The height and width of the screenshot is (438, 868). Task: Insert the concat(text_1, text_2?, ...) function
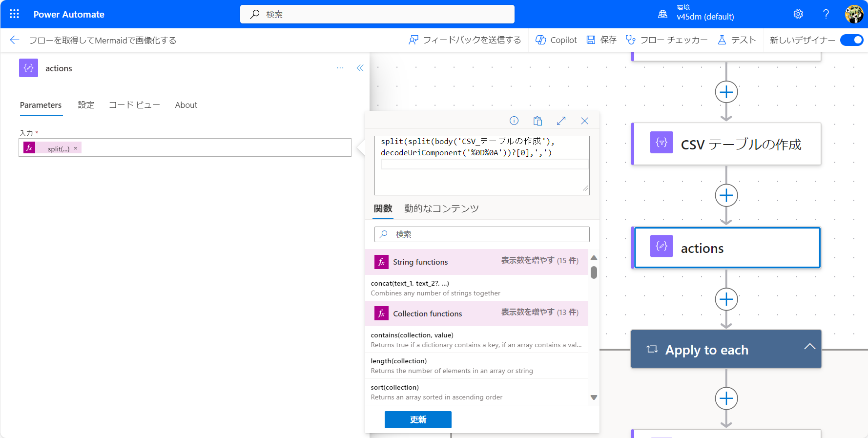click(x=476, y=288)
